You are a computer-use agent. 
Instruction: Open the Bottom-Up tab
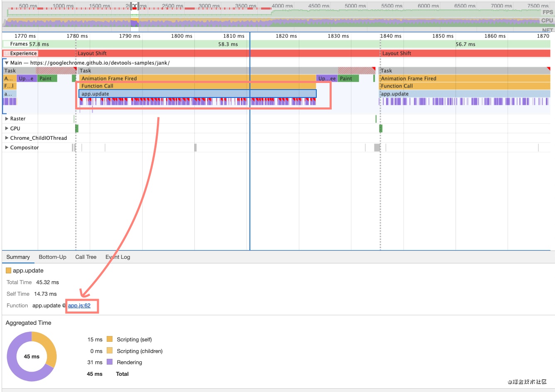tap(53, 257)
